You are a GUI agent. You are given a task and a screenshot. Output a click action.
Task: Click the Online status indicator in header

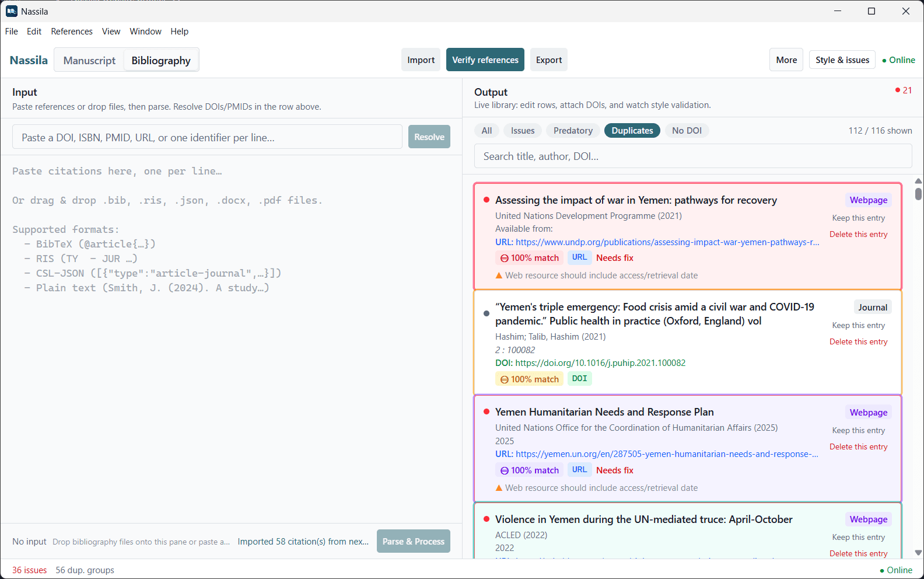pos(898,60)
